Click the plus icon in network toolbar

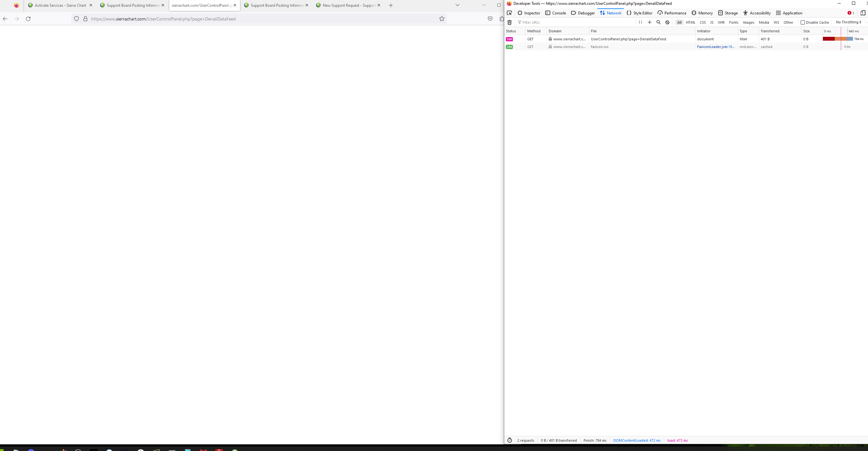650,22
